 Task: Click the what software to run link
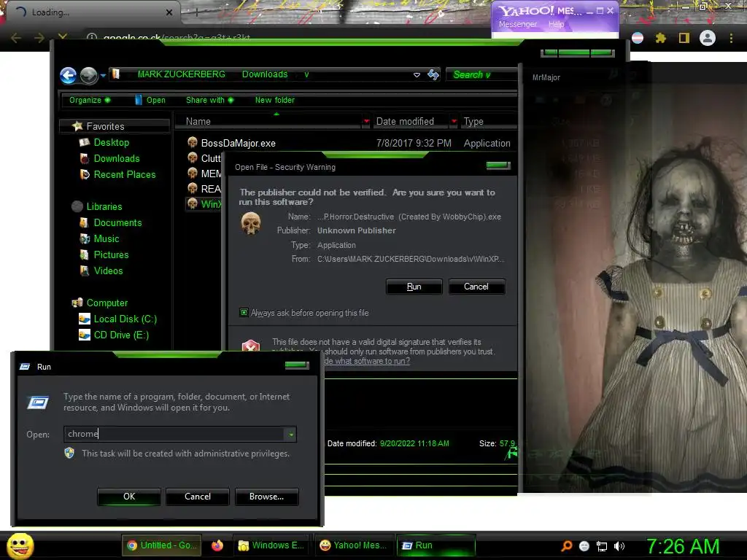367,361
